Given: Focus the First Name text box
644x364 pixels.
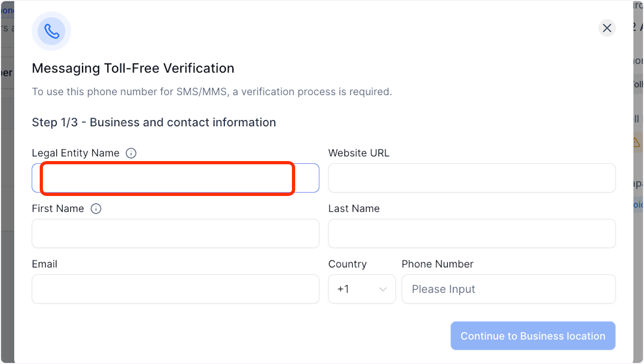Looking at the screenshot, I should coord(175,234).
